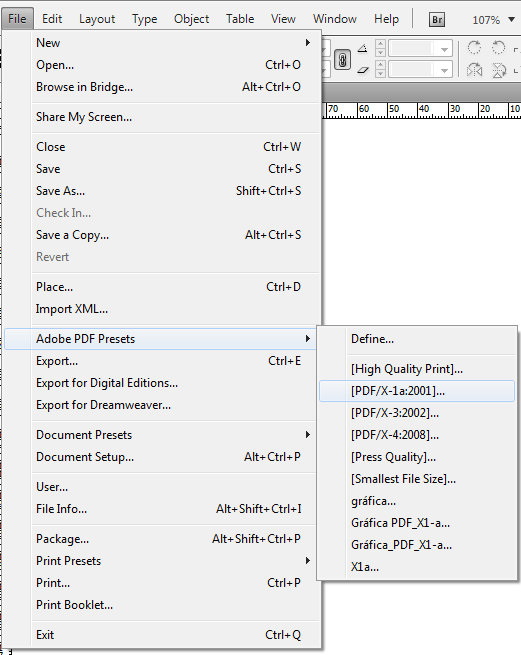Expand the Print Presets submenu arrow

pos(308,561)
